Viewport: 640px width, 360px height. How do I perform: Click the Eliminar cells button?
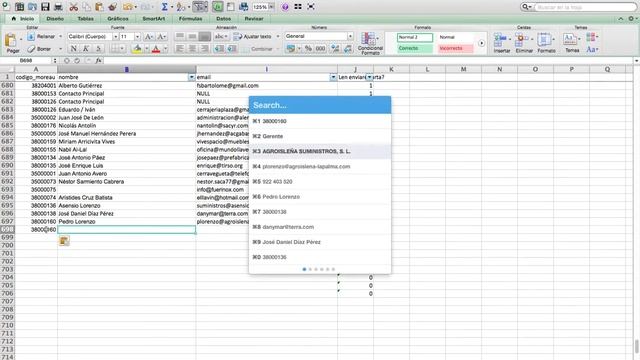click(x=524, y=43)
